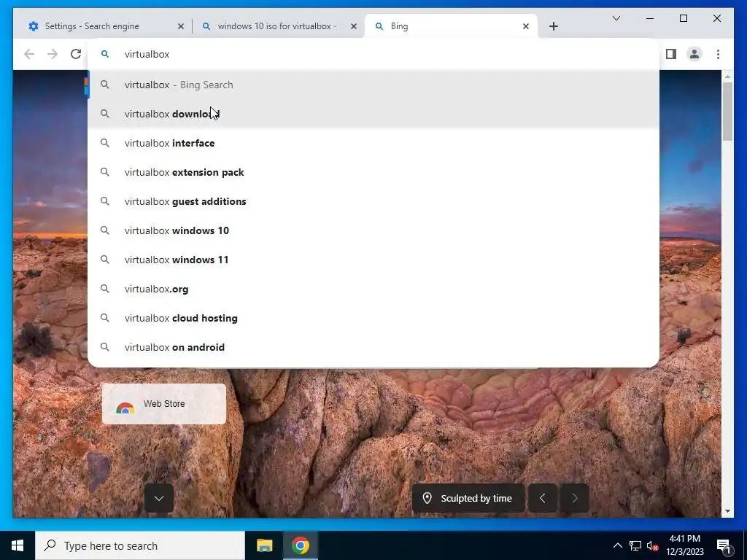Click the taskbar Type here to search box
The height and width of the screenshot is (560, 747).
click(x=140, y=545)
